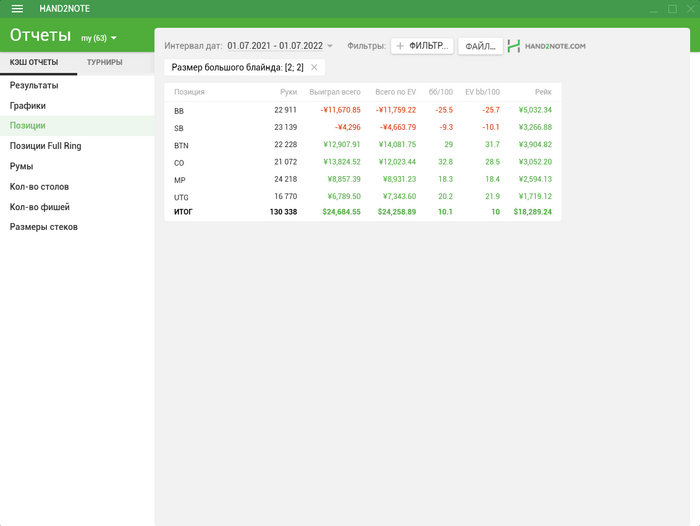The image size is (700, 526).
Task: Open the hamburger main menu
Action: [17, 8]
